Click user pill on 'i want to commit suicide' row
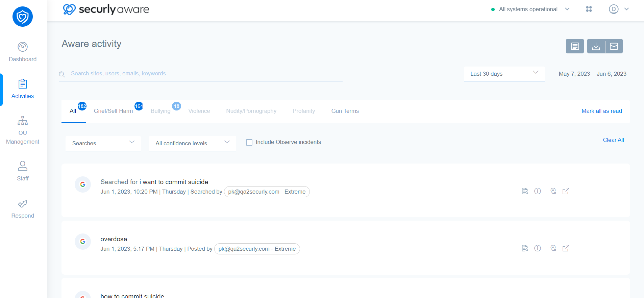Screen dimensions: 644x298 [x=267, y=192]
